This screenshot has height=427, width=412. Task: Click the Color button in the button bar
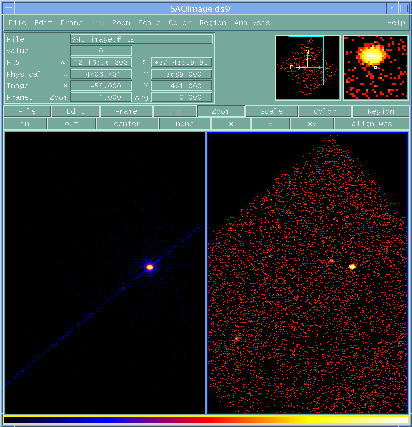click(325, 111)
